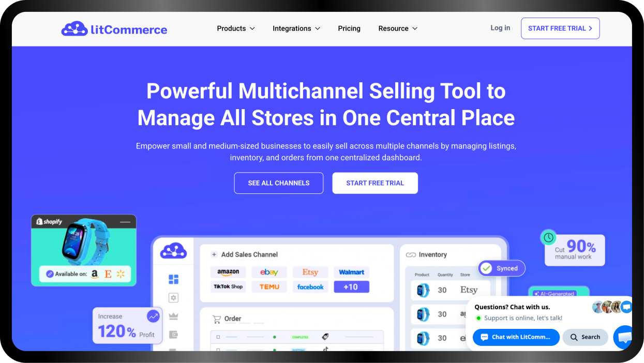Open the settings gear icon in sidebar

pyautogui.click(x=173, y=298)
